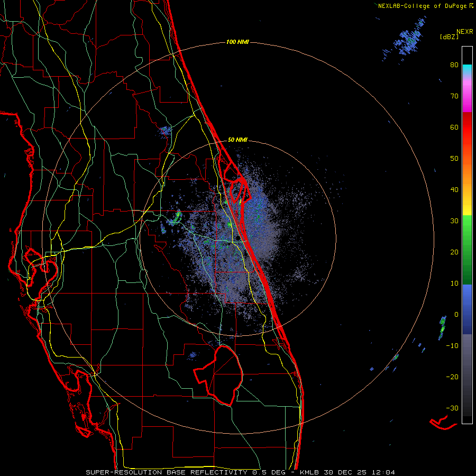Click the Super-Resolution Base Reflectivity caption text
The image size is (476, 476).
(x=240, y=472)
